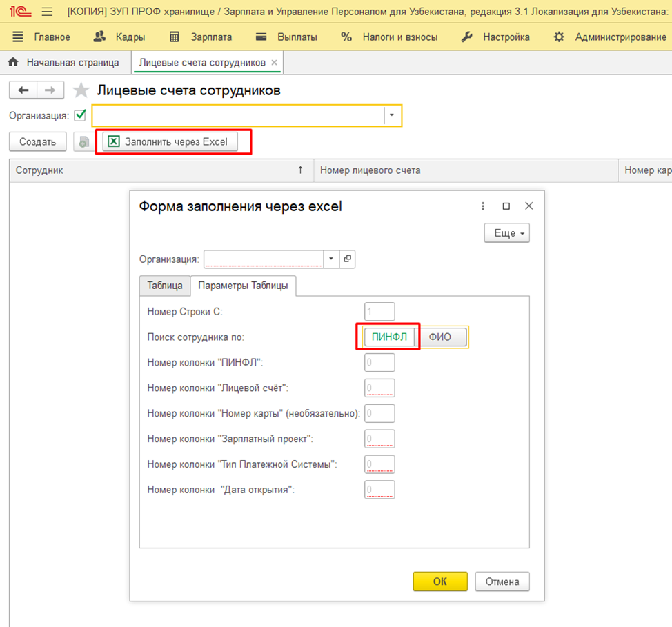Click the Номер колонки "Лицевой счёт" field
This screenshot has height=627, width=672.
(379, 388)
